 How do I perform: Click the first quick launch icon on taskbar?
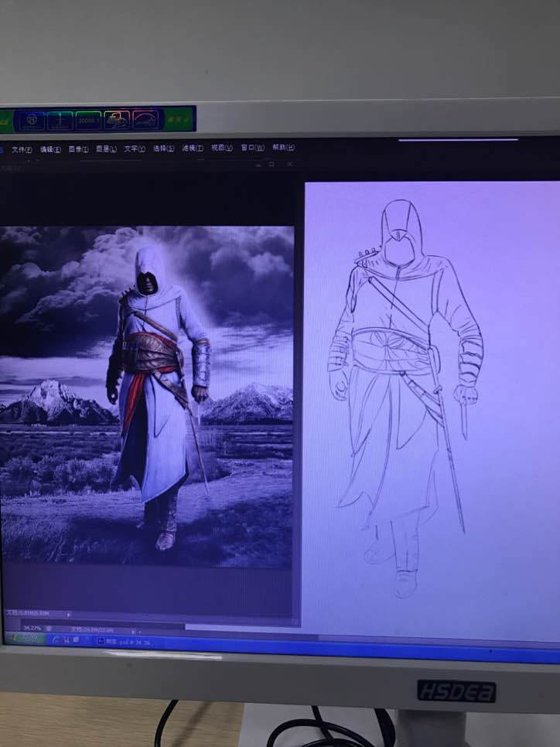pyautogui.click(x=55, y=640)
